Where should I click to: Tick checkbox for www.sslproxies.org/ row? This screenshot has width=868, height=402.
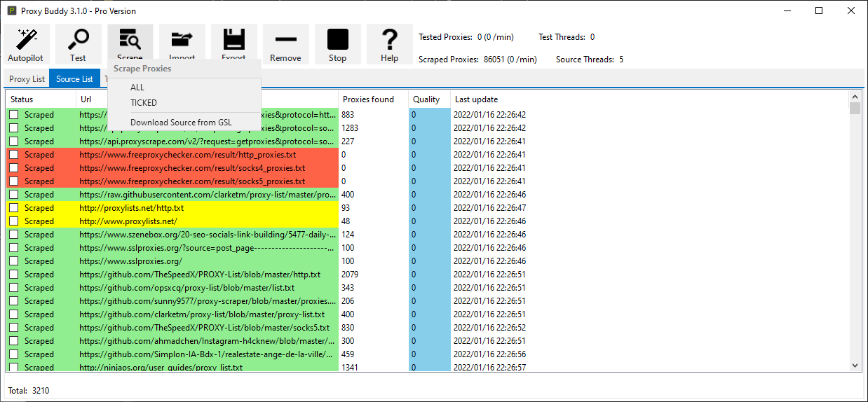tap(13, 261)
